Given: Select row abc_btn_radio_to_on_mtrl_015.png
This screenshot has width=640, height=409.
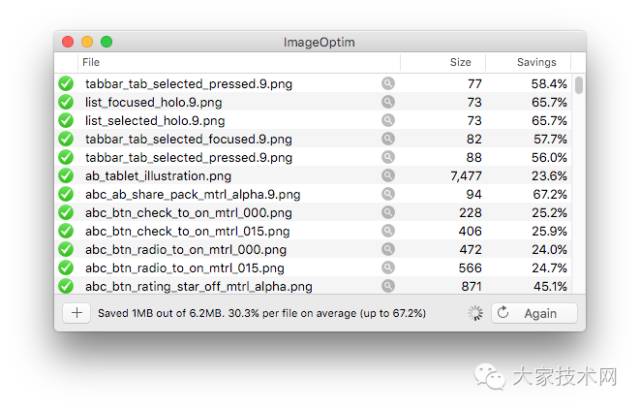Looking at the screenshot, I should [x=313, y=268].
